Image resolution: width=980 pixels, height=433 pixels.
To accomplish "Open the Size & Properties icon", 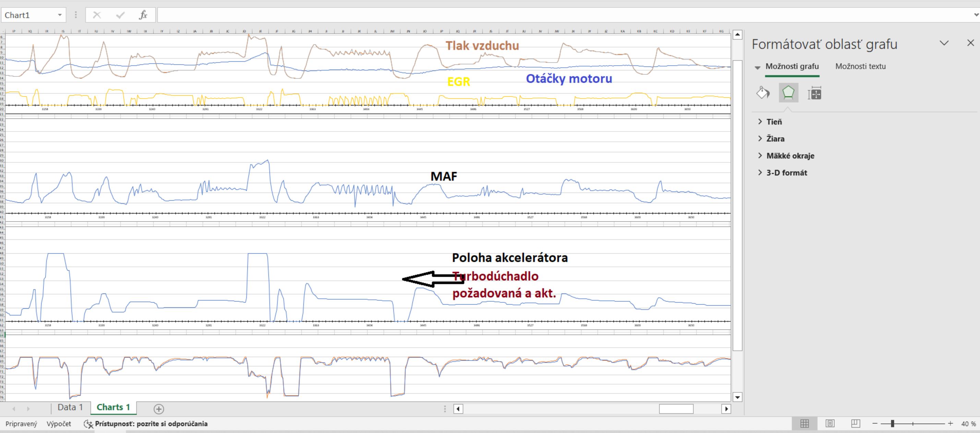I will click(814, 93).
